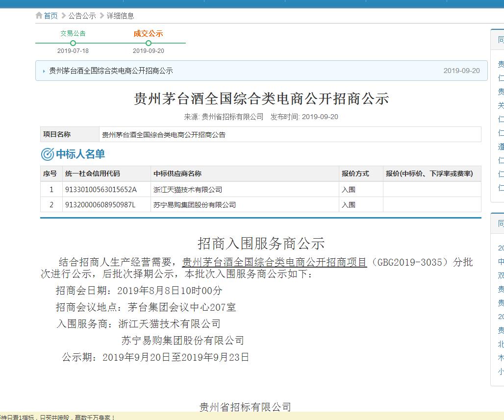Click the 统一社会信用代码 column header
Image resolution: width=504 pixels, height=420 pixels.
click(x=106, y=173)
